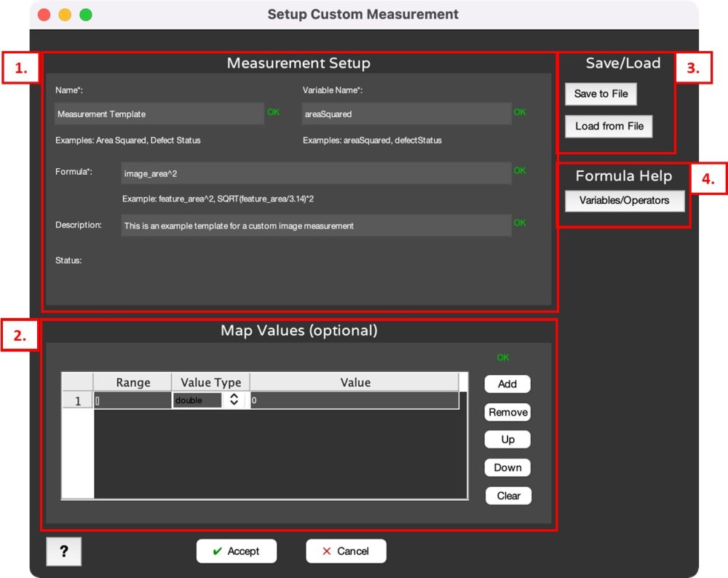Click the Value column header
The image size is (728, 578).
tap(355, 382)
